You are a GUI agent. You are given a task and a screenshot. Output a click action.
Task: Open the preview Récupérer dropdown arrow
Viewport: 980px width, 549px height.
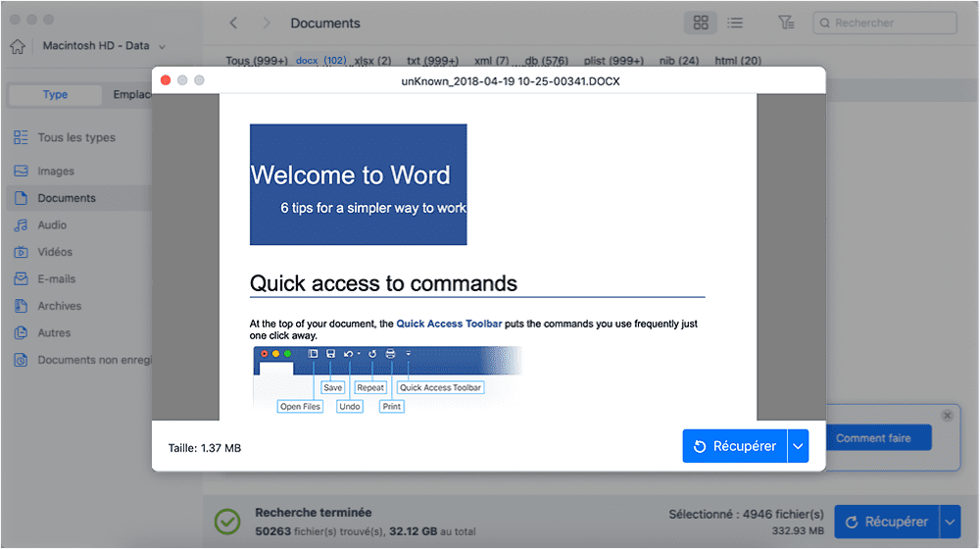pos(798,446)
